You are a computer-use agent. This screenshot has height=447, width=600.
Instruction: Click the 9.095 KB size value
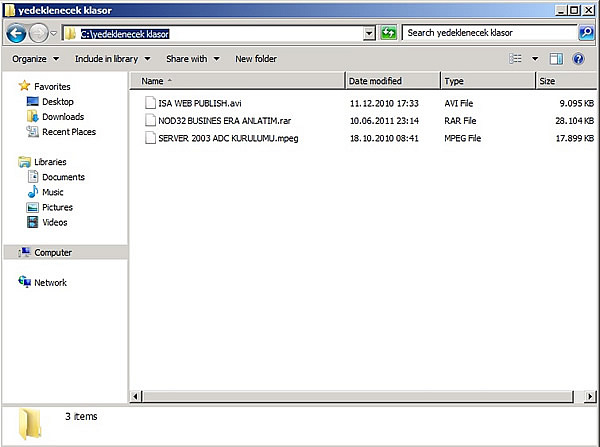(576, 103)
